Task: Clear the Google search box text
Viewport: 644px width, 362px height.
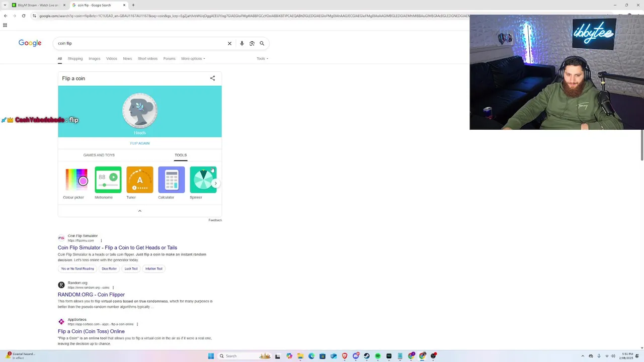Action: (x=229, y=43)
